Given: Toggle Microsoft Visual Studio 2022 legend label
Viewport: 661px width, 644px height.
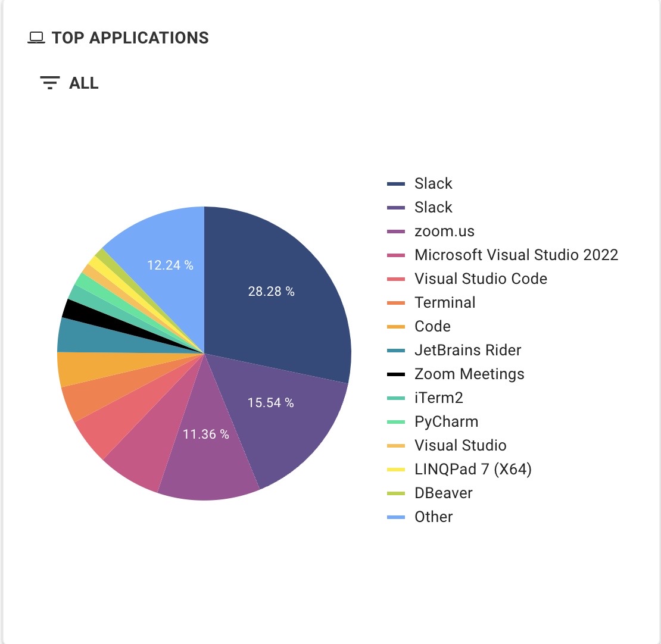Looking at the screenshot, I should [516, 255].
